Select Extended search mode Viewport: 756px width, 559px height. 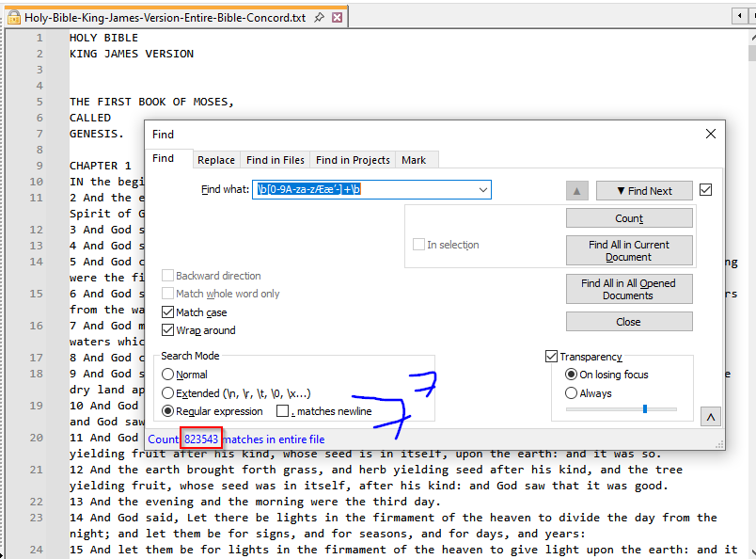click(x=167, y=393)
